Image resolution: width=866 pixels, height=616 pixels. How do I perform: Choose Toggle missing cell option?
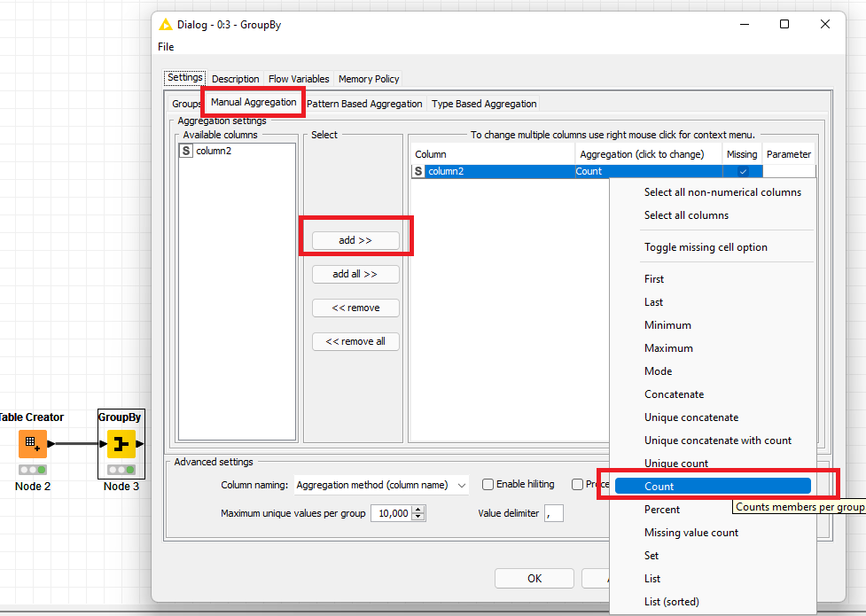click(706, 247)
